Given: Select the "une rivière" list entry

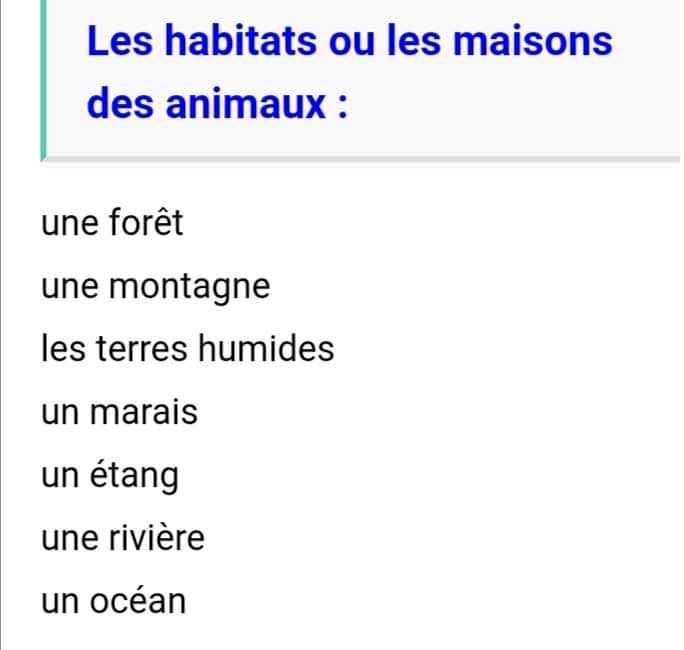Looking at the screenshot, I should (x=122, y=539).
